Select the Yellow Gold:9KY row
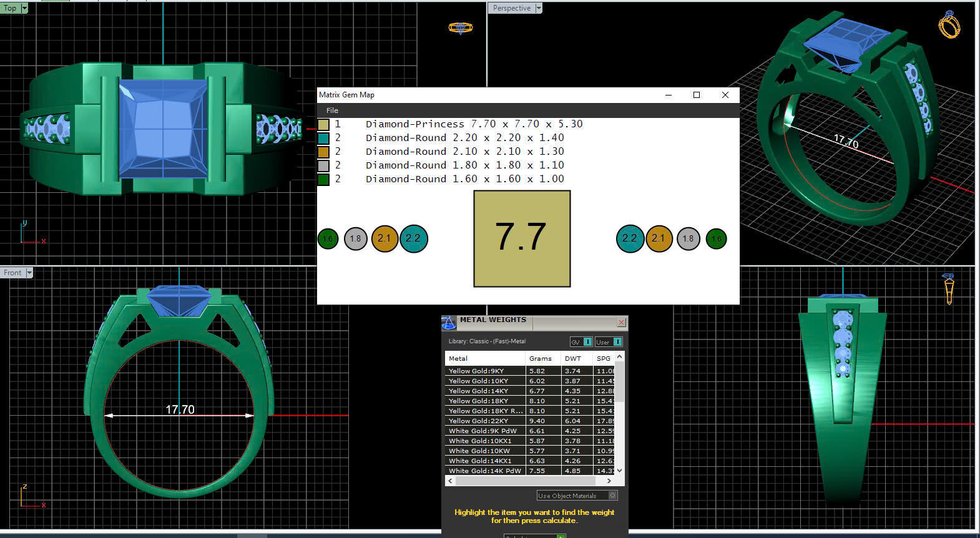980x538 pixels. [530, 371]
